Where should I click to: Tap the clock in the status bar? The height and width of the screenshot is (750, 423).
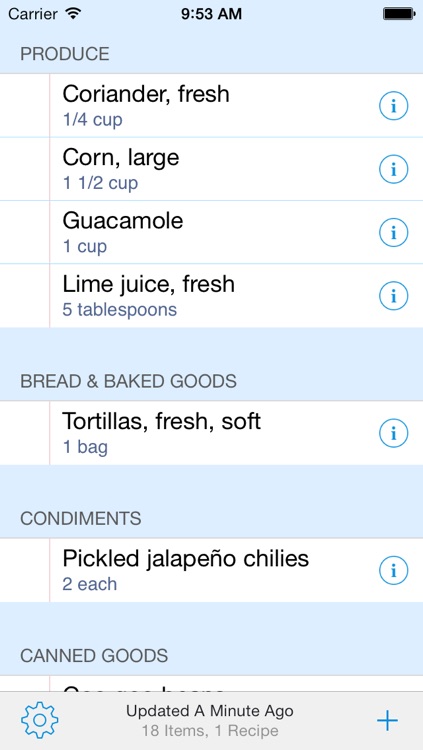point(211,14)
